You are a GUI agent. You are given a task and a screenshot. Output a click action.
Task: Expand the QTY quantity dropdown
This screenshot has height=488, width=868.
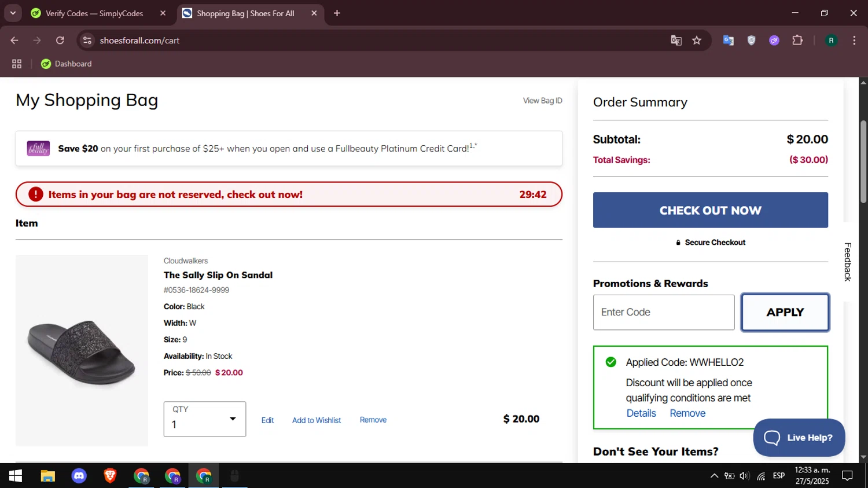click(x=205, y=419)
